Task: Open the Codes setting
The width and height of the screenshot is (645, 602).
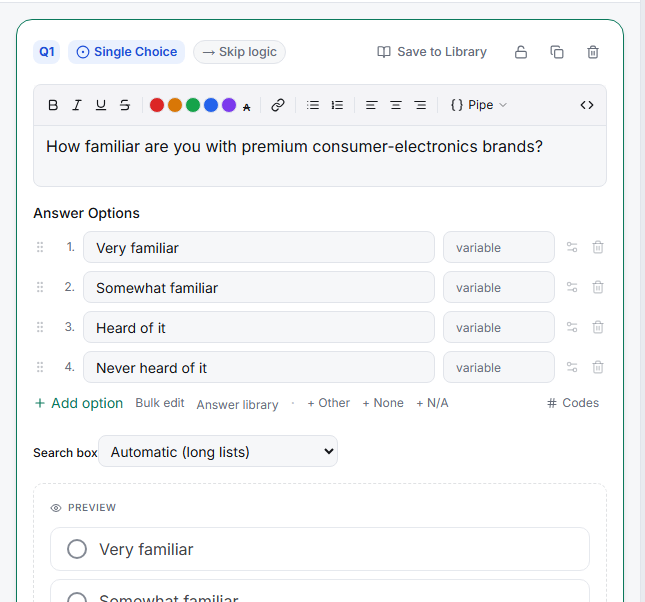Action: click(573, 403)
